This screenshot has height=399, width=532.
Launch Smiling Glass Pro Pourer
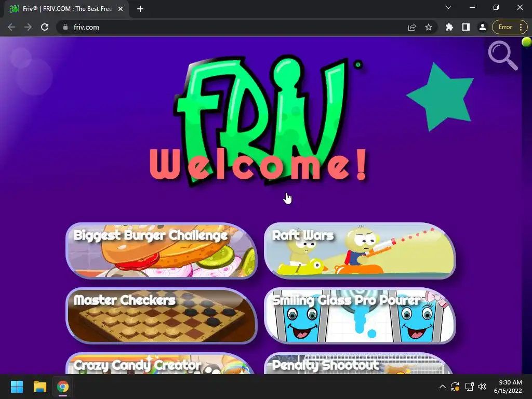coord(360,315)
